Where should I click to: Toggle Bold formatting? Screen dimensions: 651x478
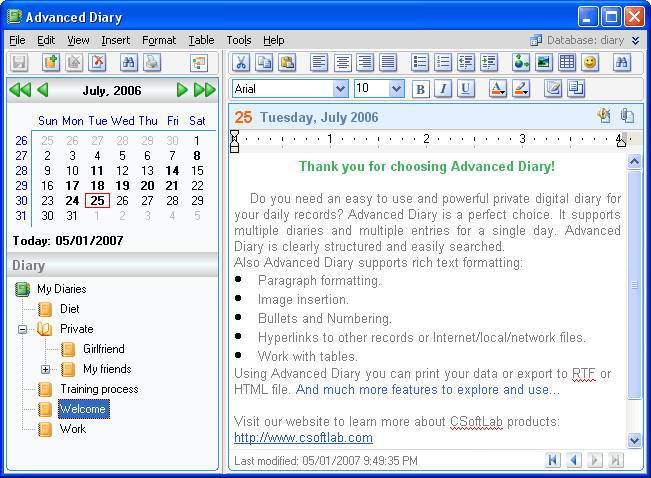pyautogui.click(x=420, y=89)
